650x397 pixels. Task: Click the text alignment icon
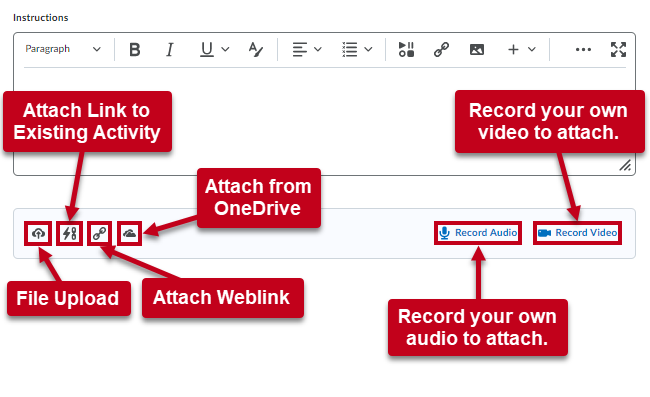pyautogui.click(x=299, y=50)
